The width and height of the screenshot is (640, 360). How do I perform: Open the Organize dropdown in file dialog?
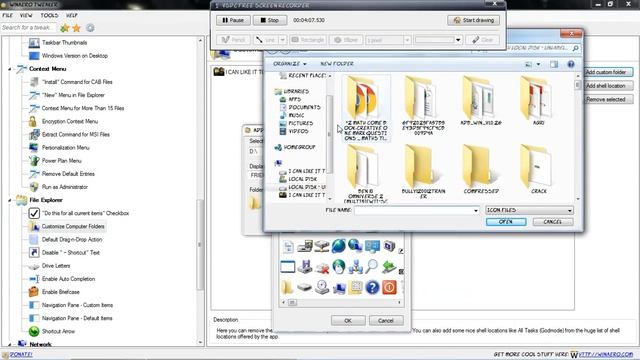click(290, 64)
